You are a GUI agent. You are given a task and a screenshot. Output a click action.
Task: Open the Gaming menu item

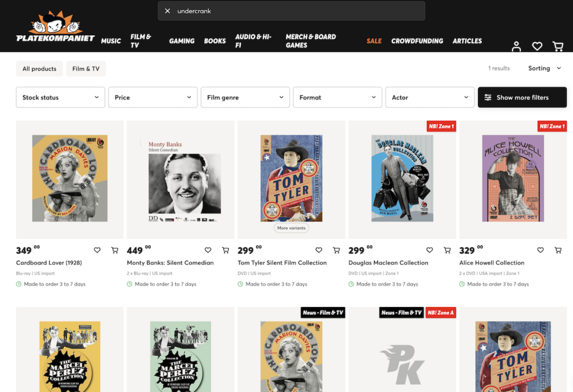[x=182, y=41]
